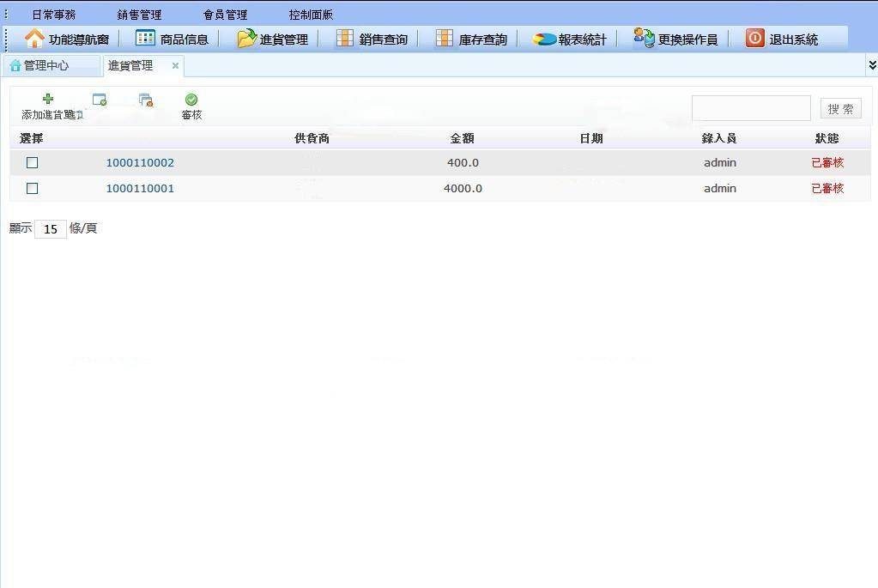Click the 供貨商 column header
Image resolution: width=878 pixels, height=588 pixels.
click(312, 138)
